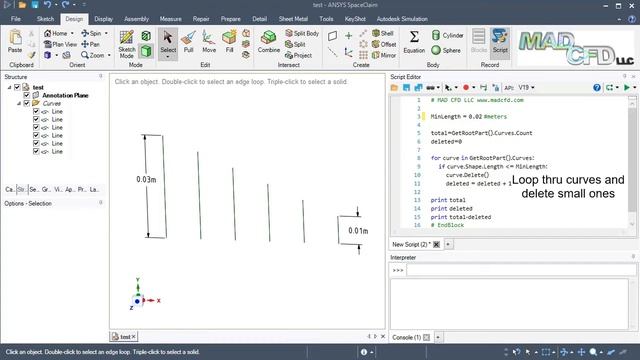Open record options dropdown arrow
Screen dimensions: 640x360
click(x=473, y=87)
